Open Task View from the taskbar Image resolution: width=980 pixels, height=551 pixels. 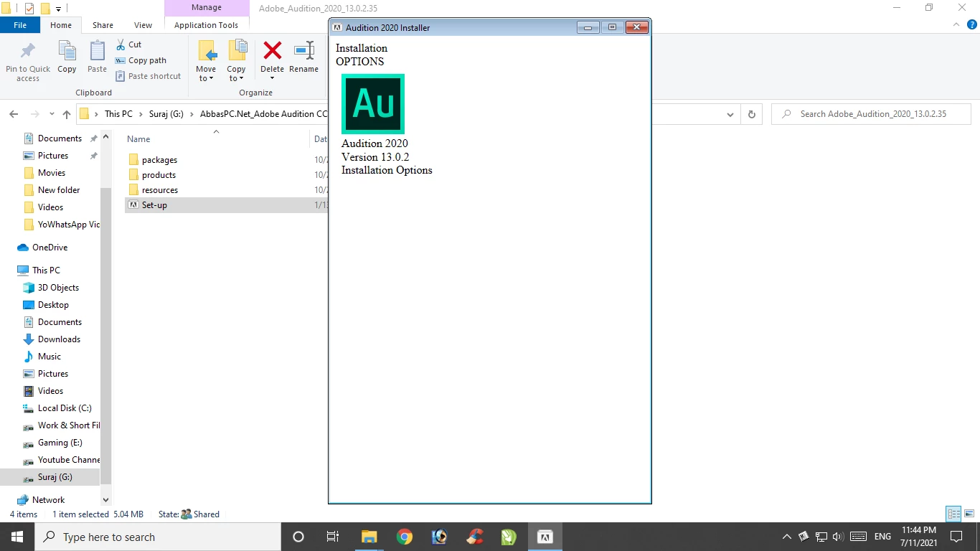coord(333,537)
